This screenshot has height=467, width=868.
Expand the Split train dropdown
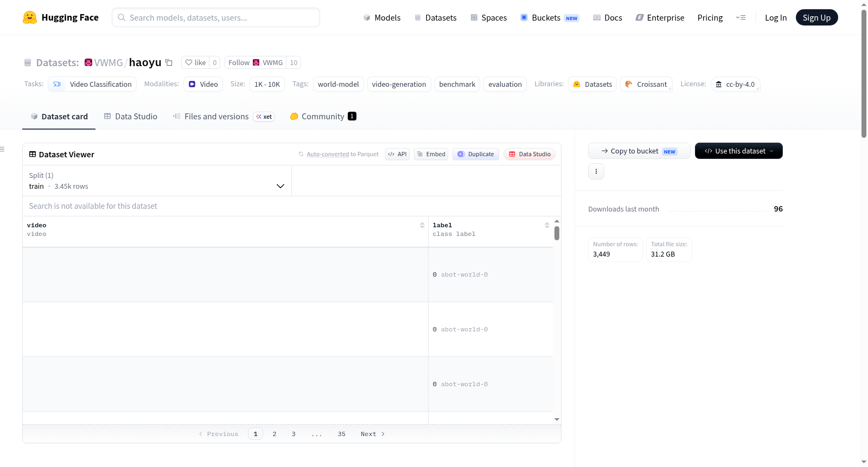157,181
